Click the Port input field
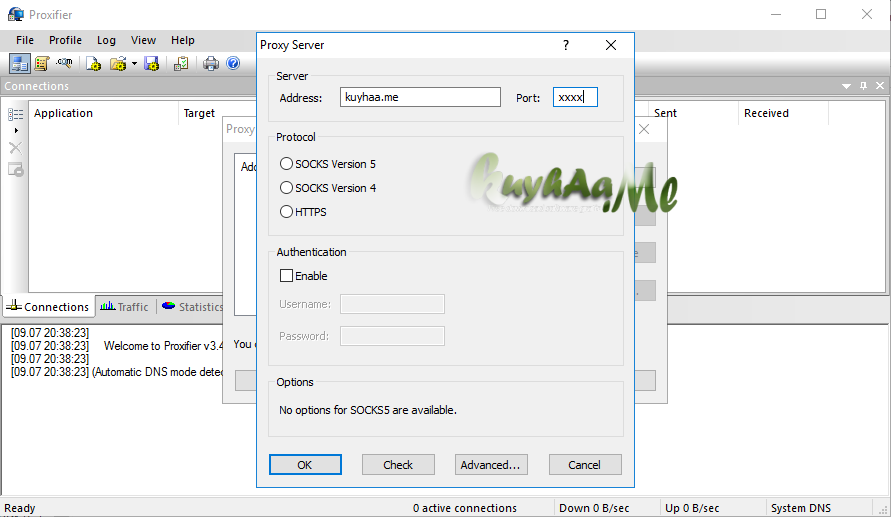Viewport: 891px width, 517px height. (575, 97)
